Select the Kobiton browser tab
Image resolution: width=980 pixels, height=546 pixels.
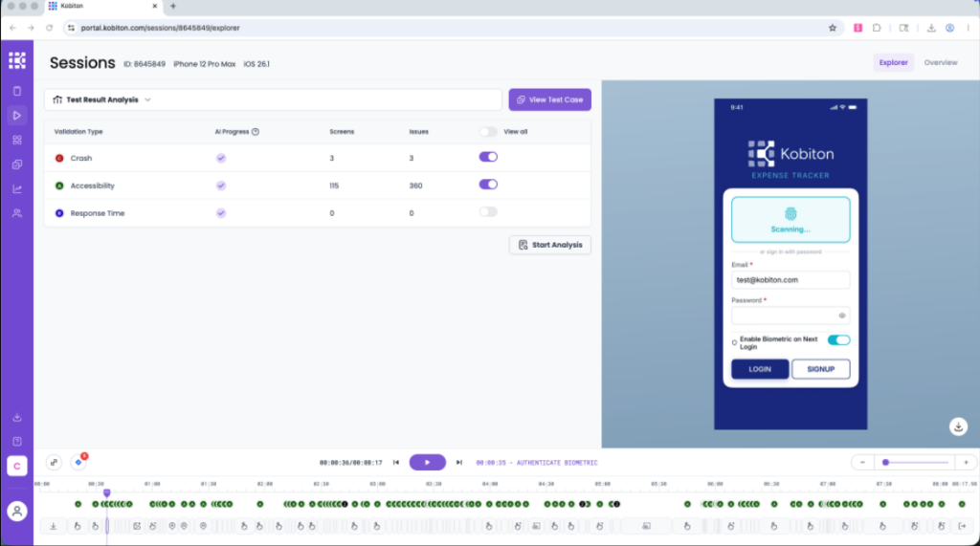(103, 7)
